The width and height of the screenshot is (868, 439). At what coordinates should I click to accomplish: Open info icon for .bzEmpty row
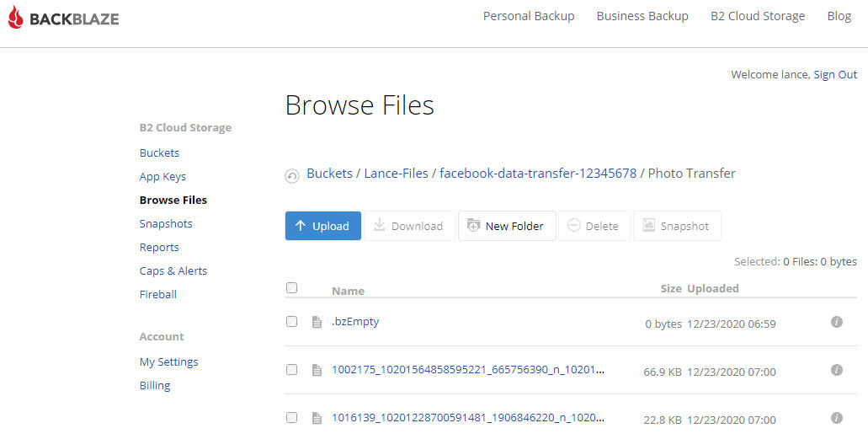[837, 322]
